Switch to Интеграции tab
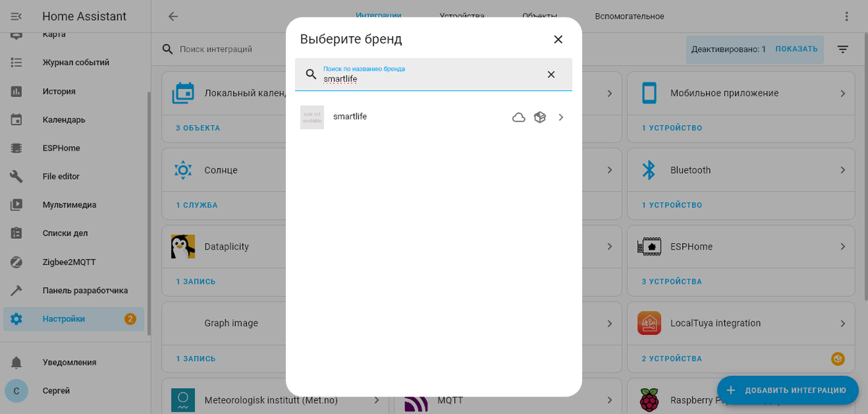 (378, 16)
